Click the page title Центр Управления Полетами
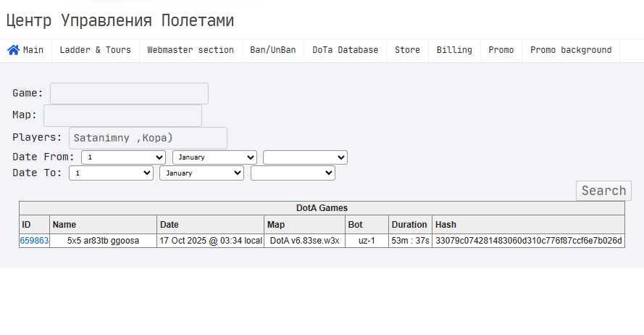The image size is (644, 335). [120, 20]
